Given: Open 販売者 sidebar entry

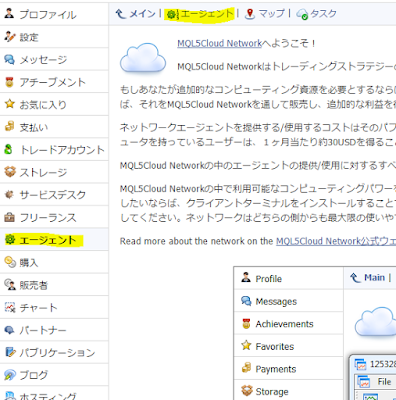Looking at the screenshot, I should (54, 285).
